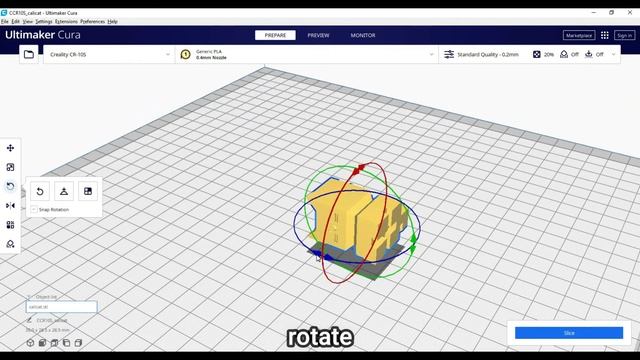
Task: Click the Standard Quality - 0.2mm text
Action: pyautogui.click(x=488, y=54)
